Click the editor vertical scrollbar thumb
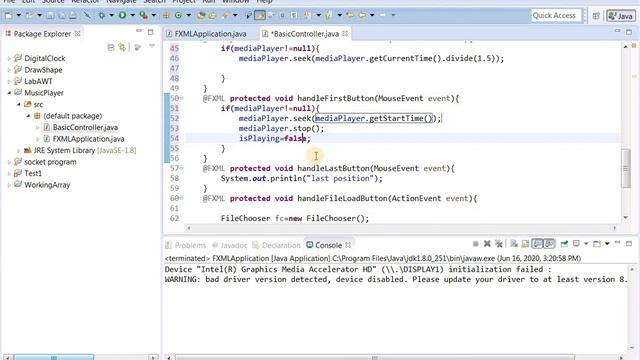 tap(626, 168)
